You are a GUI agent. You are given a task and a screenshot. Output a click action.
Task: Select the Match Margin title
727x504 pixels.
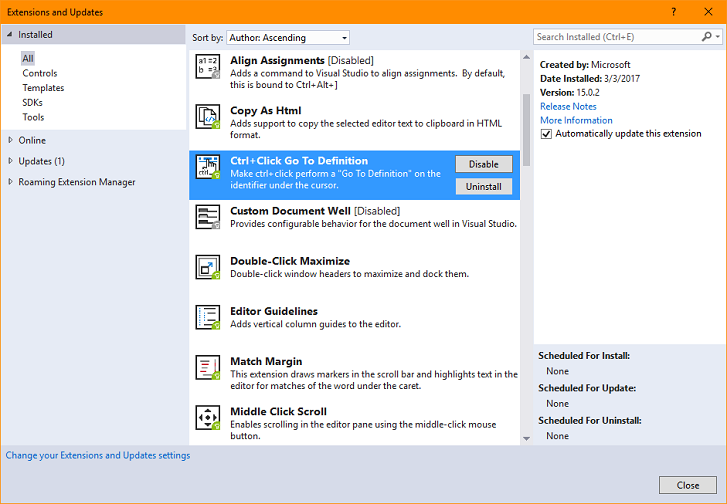pyautogui.click(x=266, y=361)
